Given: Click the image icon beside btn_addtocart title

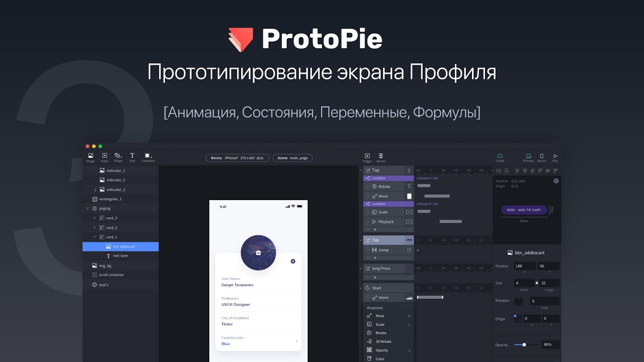Looking at the screenshot, I should click(x=510, y=252).
